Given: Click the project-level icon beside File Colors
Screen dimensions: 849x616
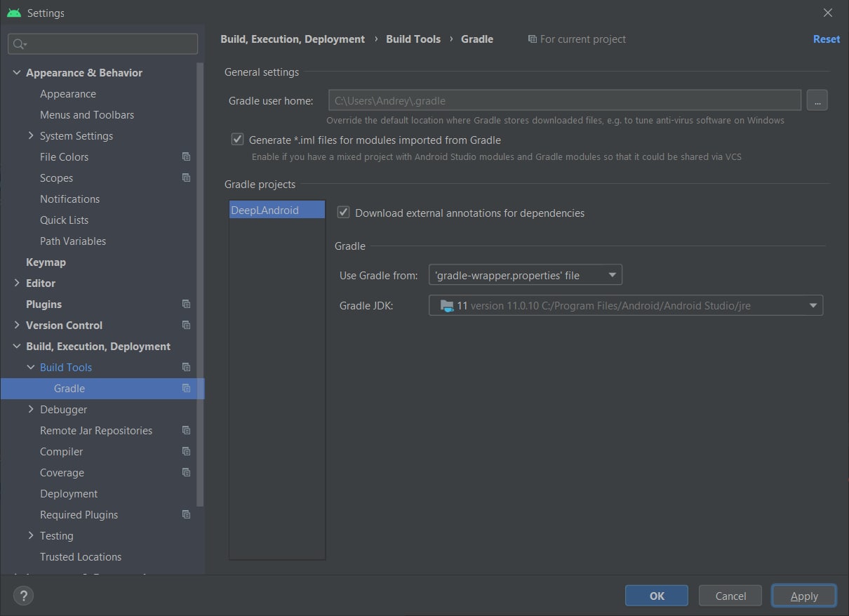Looking at the screenshot, I should [x=186, y=156].
